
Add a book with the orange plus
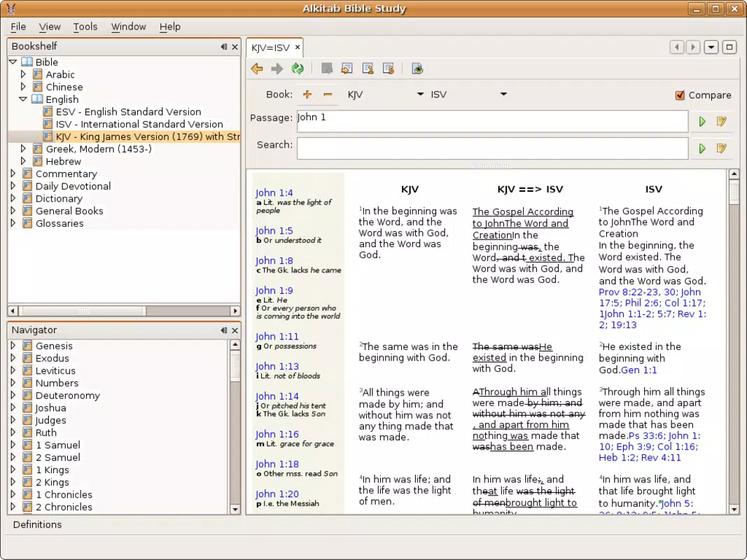307,94
